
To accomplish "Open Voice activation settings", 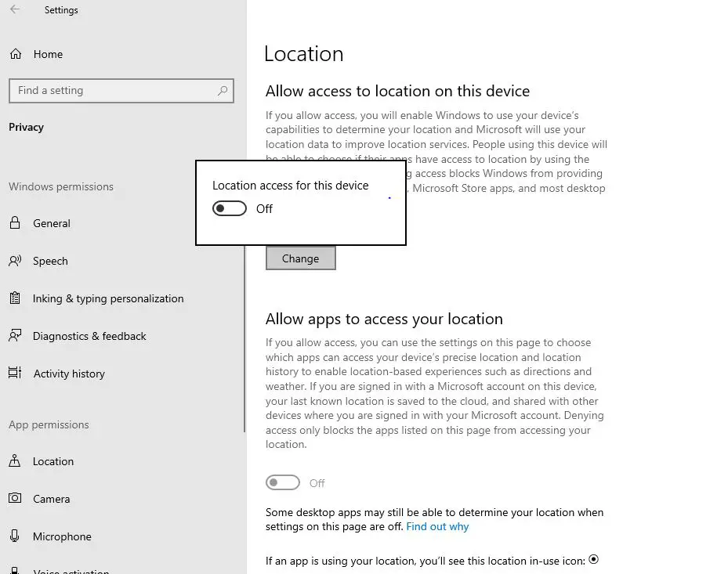I will (13, 571).
